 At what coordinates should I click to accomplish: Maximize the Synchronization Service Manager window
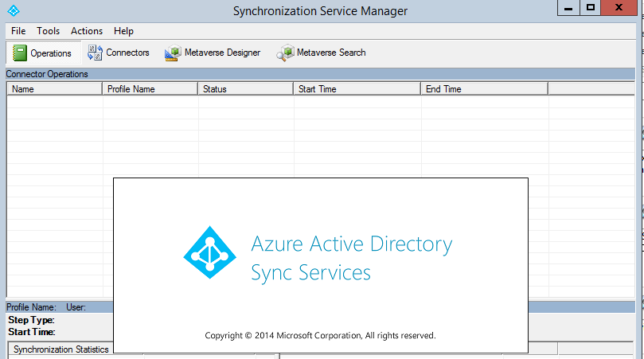point(591,7)
